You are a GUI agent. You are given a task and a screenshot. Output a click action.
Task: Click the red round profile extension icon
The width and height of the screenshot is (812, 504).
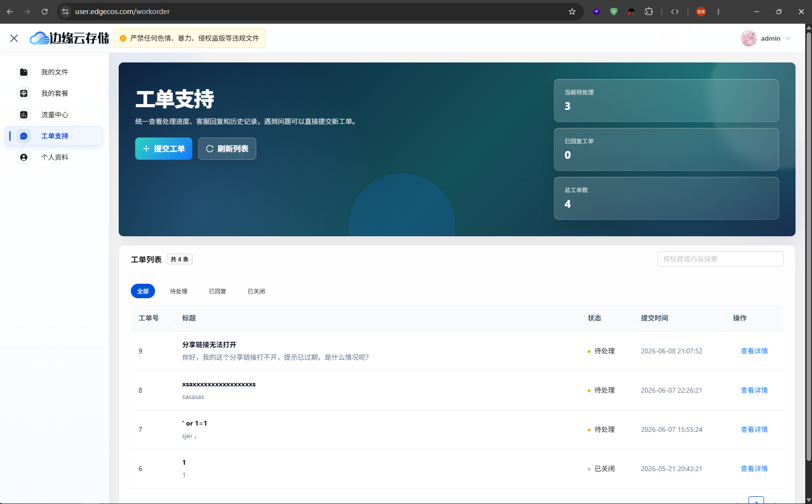tap(701, 12)
